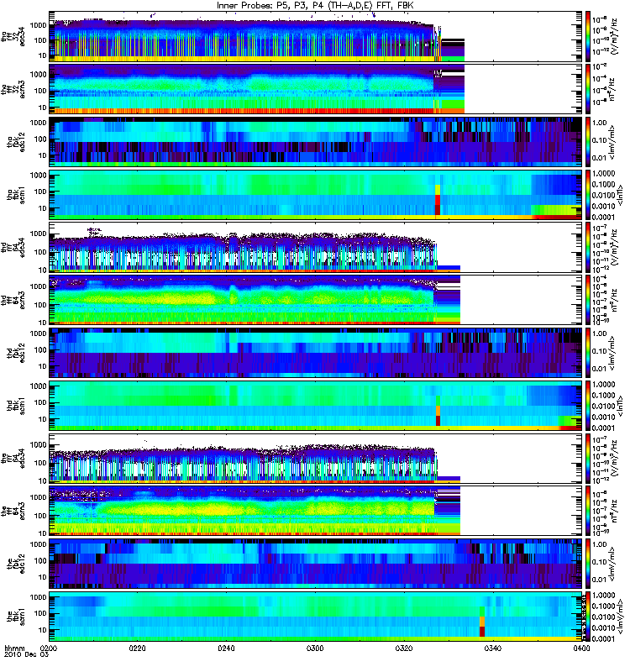The width and height of the screenshot is (630, 672).
Task: Select the the fff 64 scm3 spectrogram panel
Action: point(316,512)
